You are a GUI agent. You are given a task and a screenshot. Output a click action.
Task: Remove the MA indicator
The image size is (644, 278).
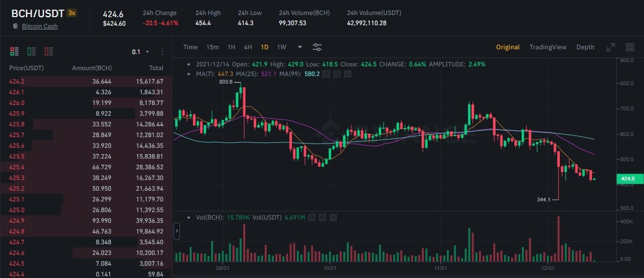click(347, 73)
